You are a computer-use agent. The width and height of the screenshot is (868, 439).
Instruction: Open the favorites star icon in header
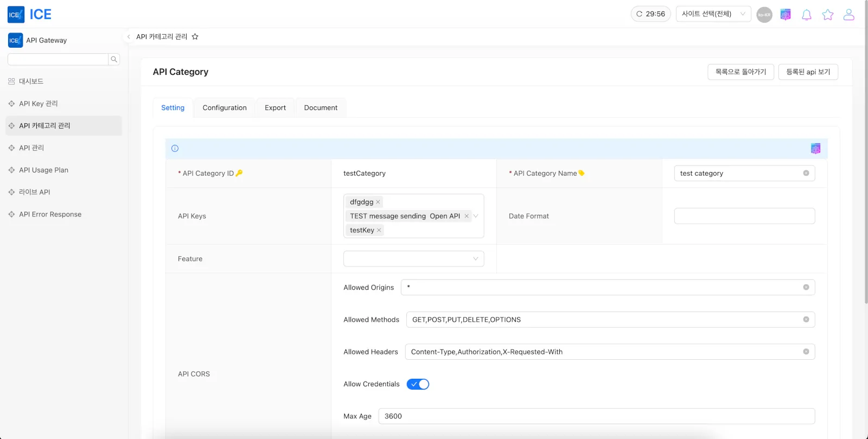827,15
